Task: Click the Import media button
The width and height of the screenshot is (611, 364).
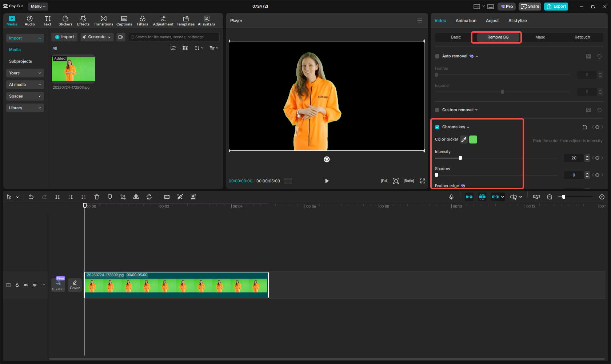Action: click(64, 37)
